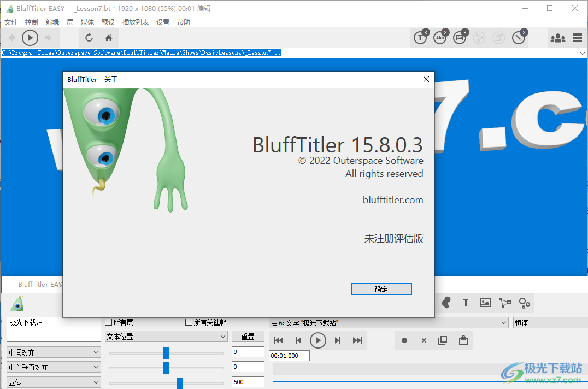Open the 层 menu

click(70, 22)
